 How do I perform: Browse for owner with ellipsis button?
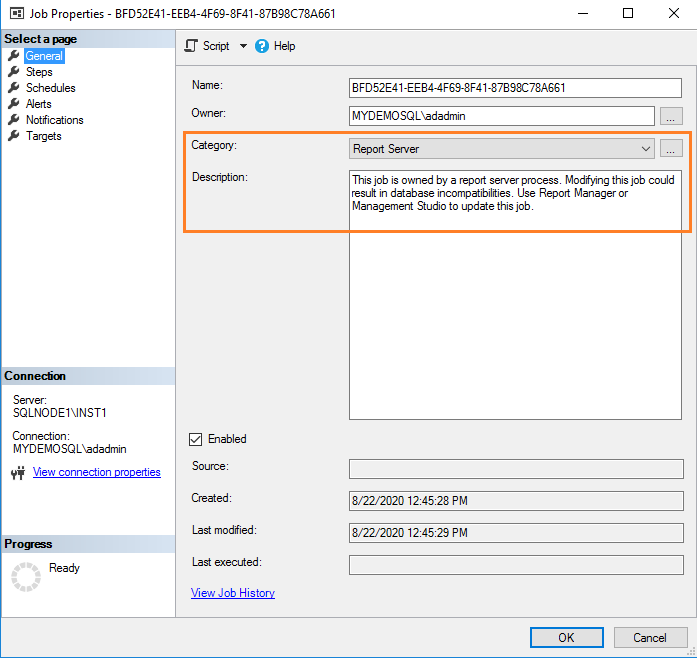point(671,116)
